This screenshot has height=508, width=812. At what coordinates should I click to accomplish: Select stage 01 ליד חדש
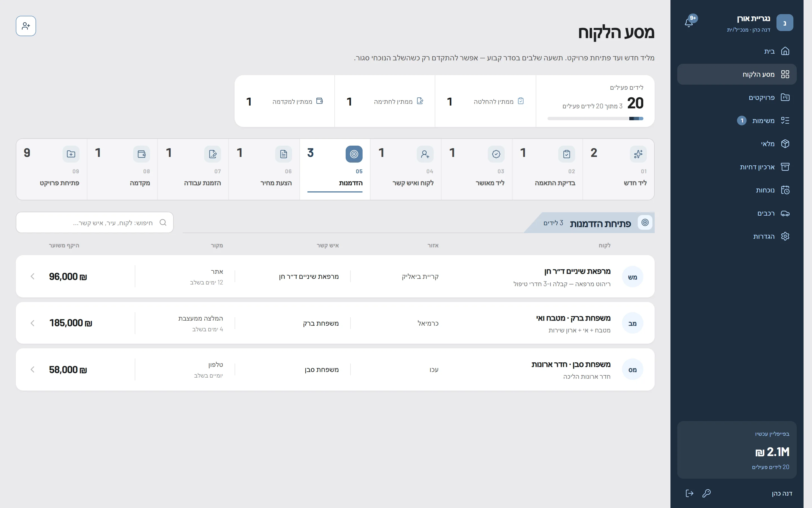click(618, 169)
